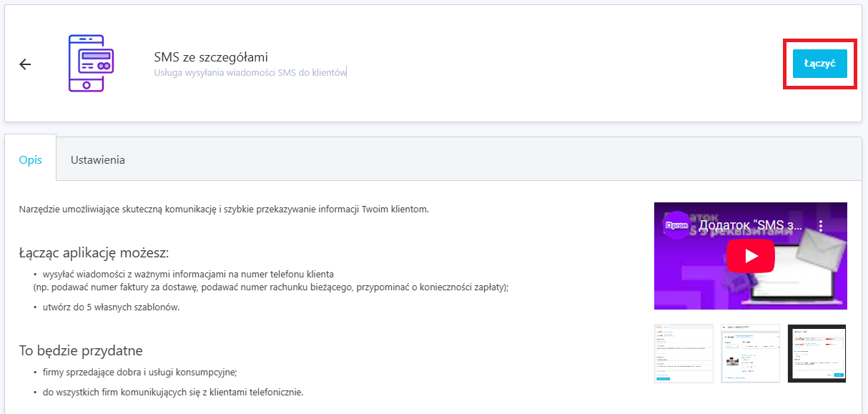Go back using the left arrow icon
Image resolution: width=868 pixels, height=414 pixels.
pyautogui.click(x=25, y=64)
